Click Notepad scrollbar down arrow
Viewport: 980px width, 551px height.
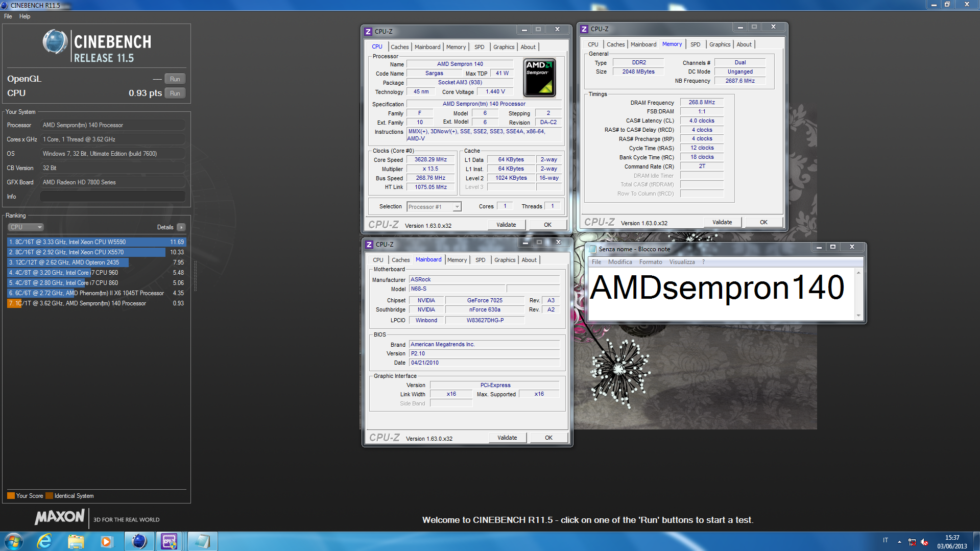coord(858,316)
